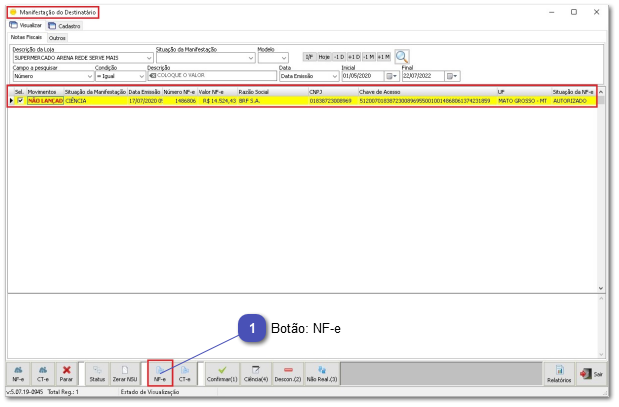619x407 pixels.
Task: Click the Descon.(2) unknown operation button
Action: 288,374
